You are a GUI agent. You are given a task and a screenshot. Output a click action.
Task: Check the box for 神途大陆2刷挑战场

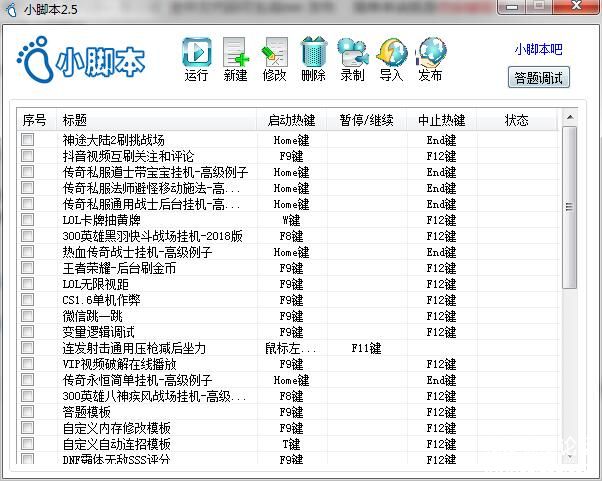click(x=28, y=139)
